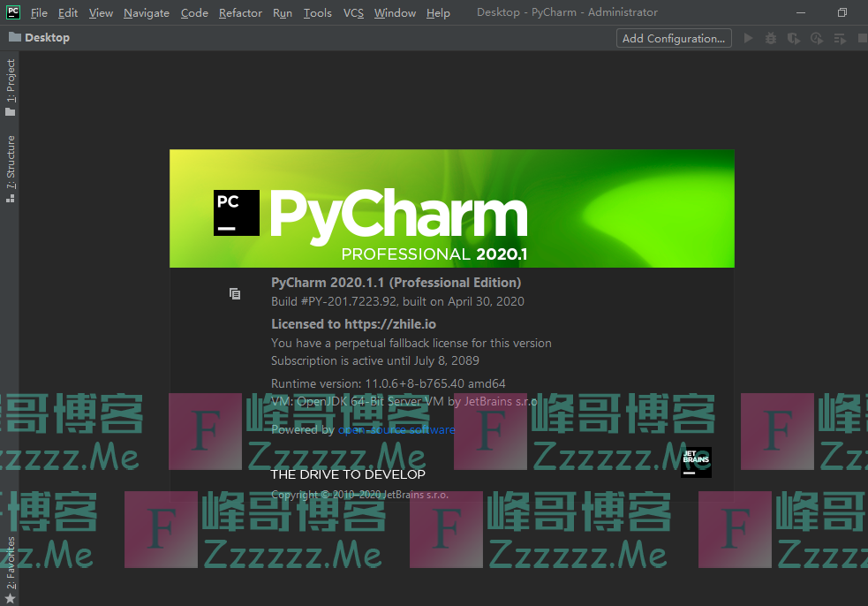Open the Help menu
The width and height of the screenshot is (868, 606).
click(x=438, y=13)
